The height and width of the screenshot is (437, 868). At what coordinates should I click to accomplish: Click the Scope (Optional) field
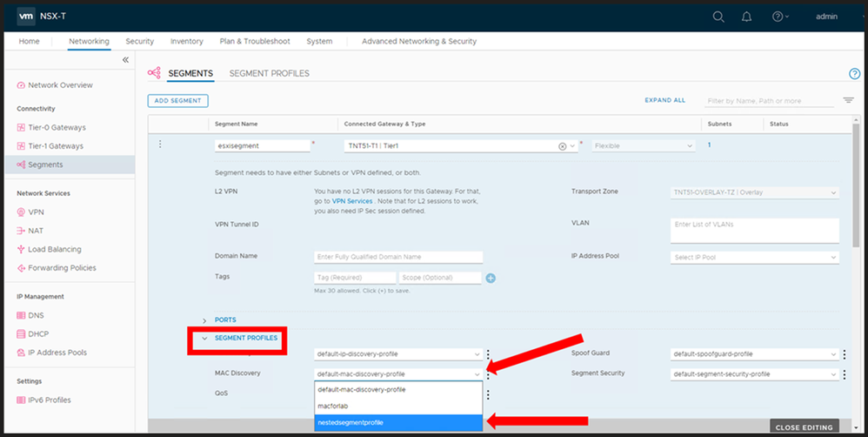440,278
